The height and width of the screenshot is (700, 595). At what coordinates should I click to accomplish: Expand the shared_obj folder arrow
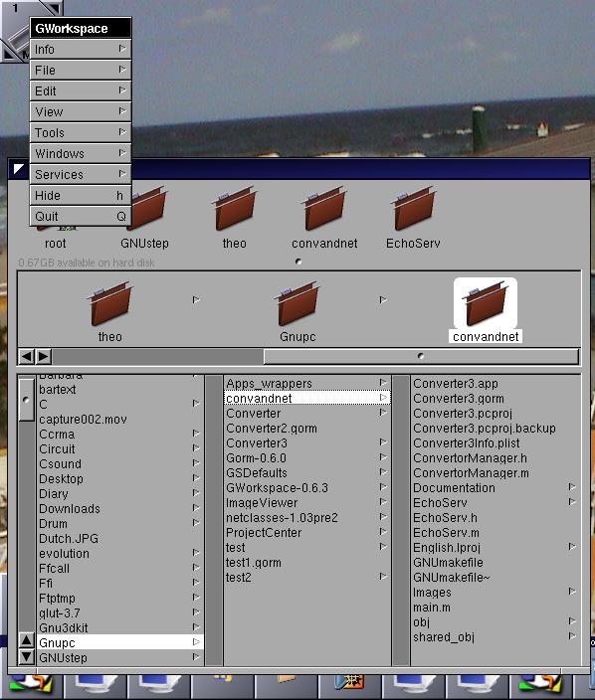(572, 635)
